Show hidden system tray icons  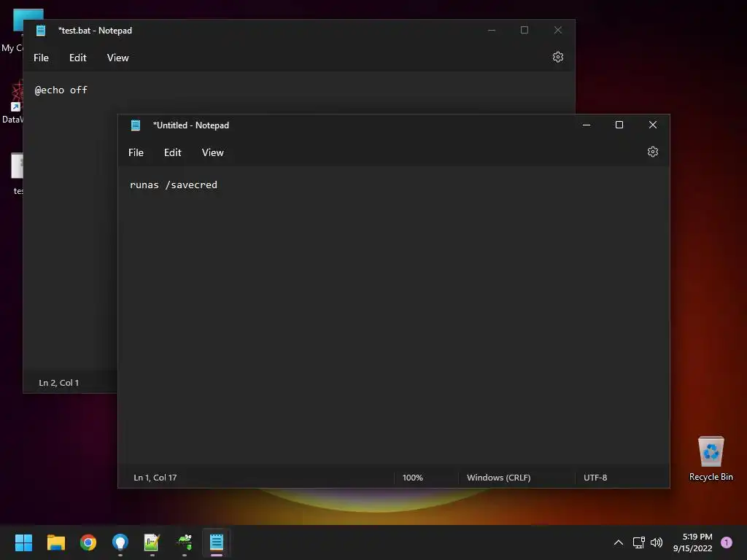(619, 542)
